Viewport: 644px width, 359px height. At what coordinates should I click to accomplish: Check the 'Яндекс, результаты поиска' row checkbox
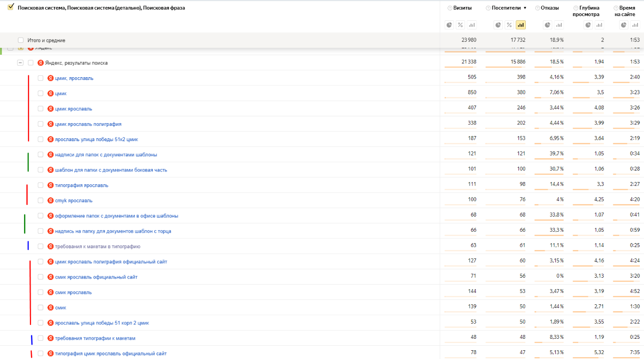click(30, 63)
